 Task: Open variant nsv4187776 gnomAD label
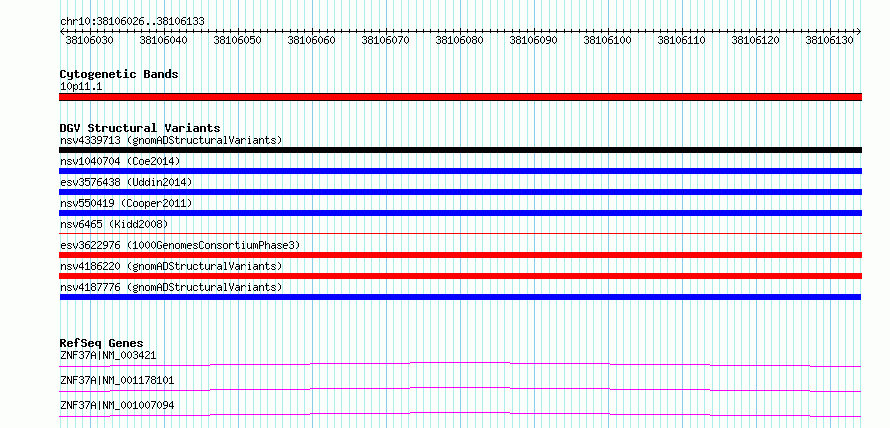(171, 287)
